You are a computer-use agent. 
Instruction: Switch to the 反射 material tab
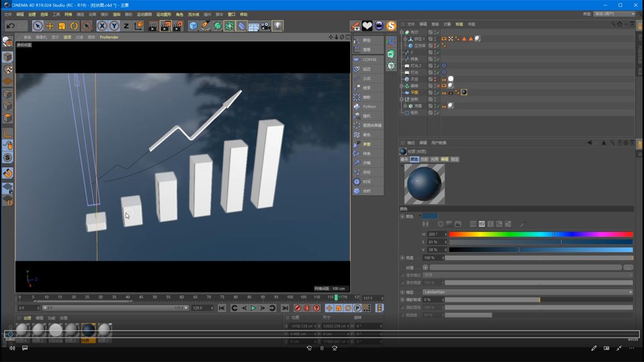(425, 160)
